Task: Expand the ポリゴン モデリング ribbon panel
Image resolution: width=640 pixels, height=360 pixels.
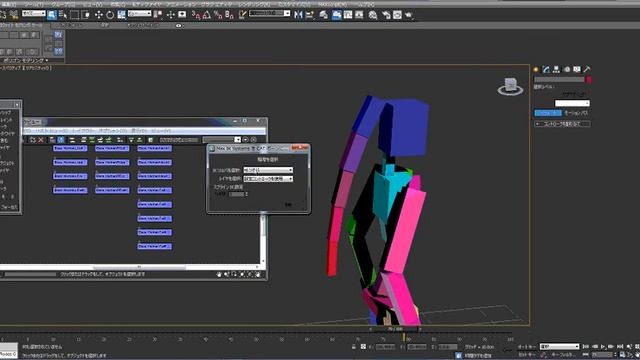Action: (x=26, y=60)
